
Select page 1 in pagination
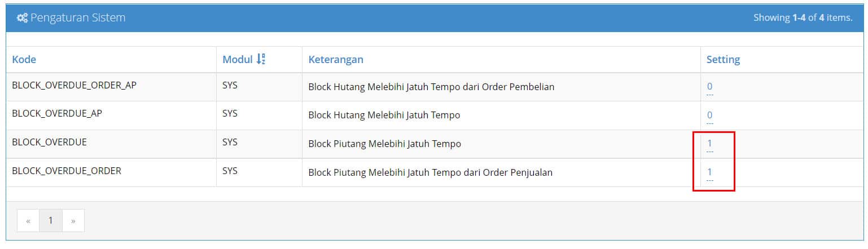[x=51, y=221]
